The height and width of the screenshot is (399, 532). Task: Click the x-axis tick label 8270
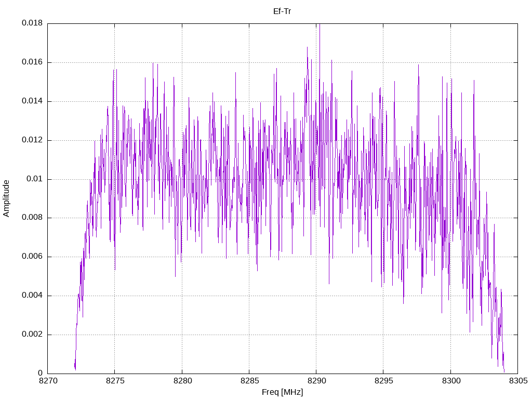(x=48, y=381)
